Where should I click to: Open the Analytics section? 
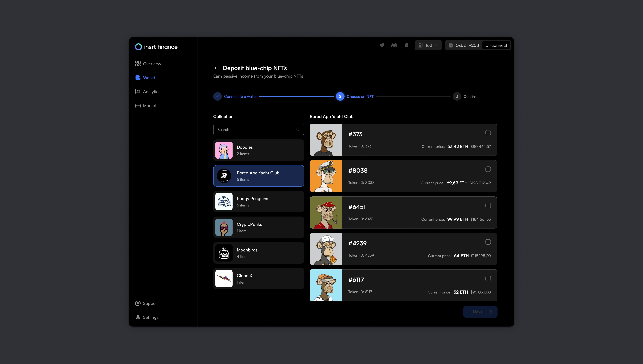(x=148, y=92)
